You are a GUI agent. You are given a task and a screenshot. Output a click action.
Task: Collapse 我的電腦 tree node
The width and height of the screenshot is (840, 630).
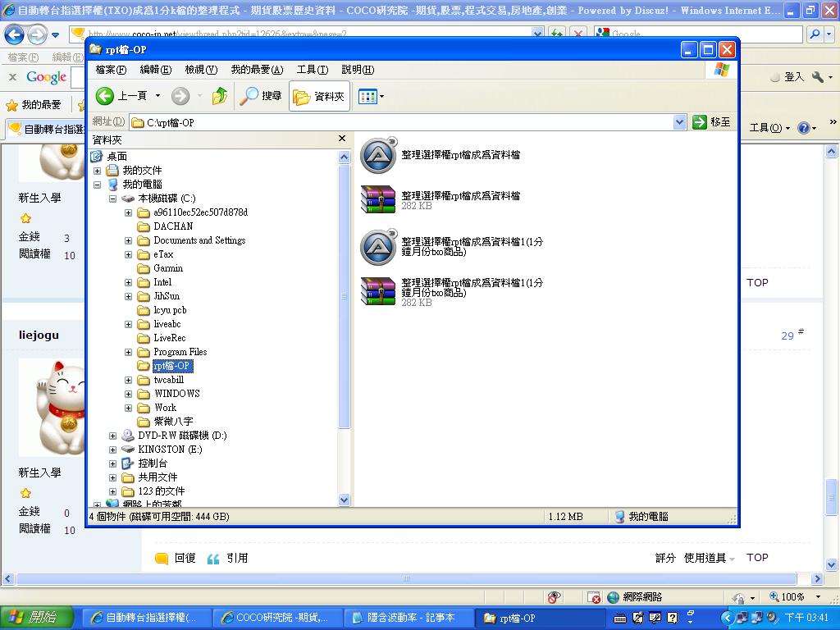97,185
